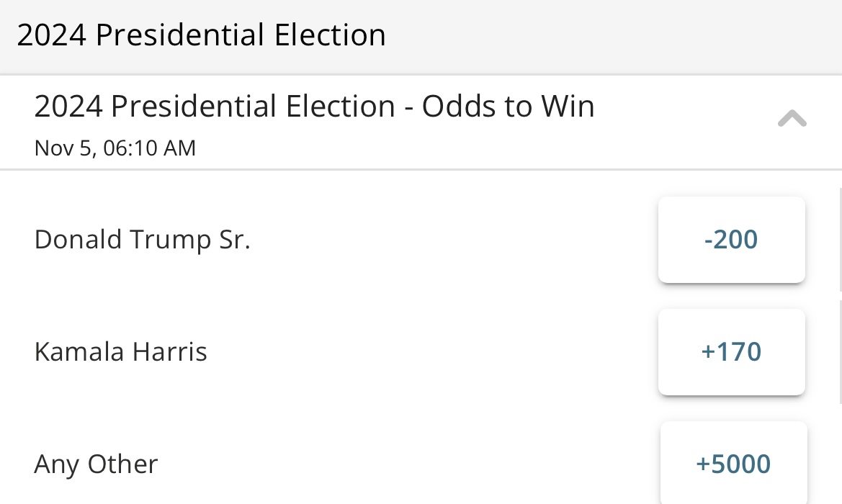Toggle the market using the up caret icon

click(x=792, y=119)
